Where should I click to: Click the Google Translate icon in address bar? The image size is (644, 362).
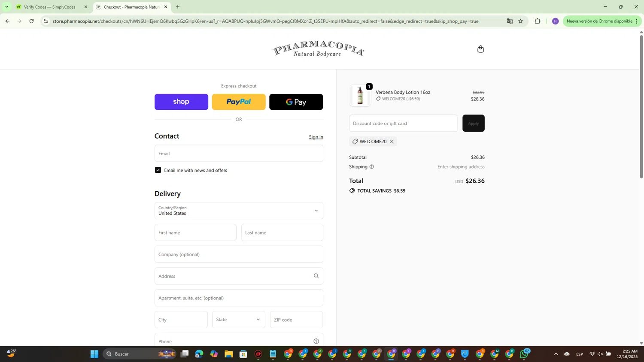tap(510, 21)
